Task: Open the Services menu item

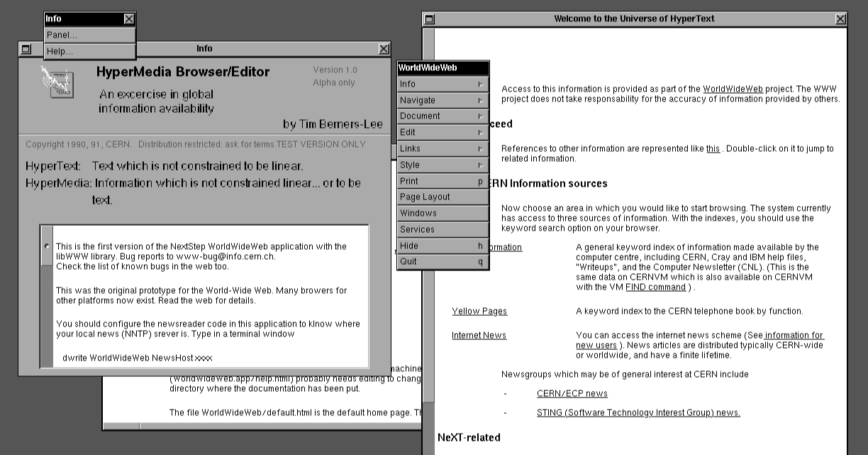Action: point(443,229)
